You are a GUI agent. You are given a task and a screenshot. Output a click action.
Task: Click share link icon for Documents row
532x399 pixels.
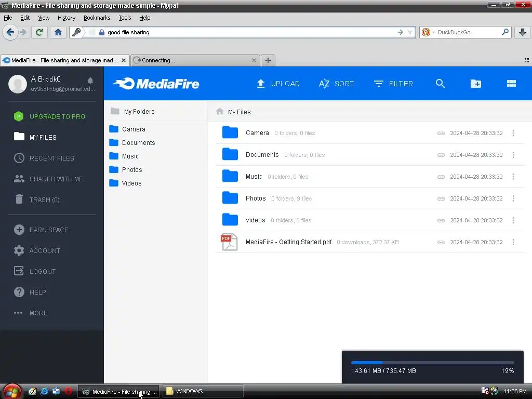pos(441,155)
